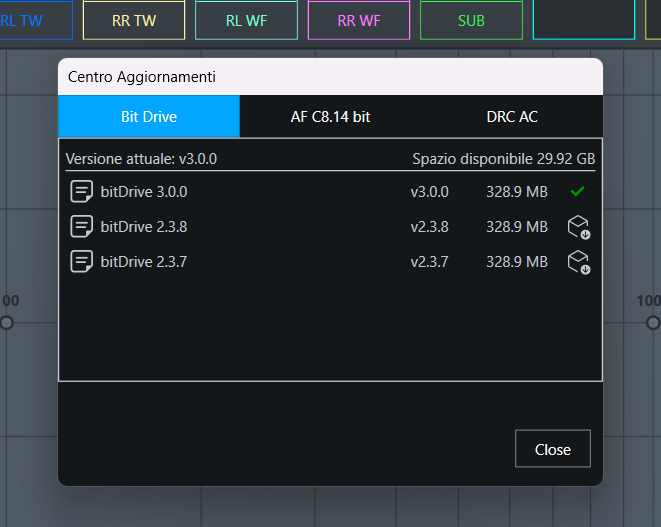Click 328.9 MB size of bitDrive 2.3.8

tap(517, 227)
